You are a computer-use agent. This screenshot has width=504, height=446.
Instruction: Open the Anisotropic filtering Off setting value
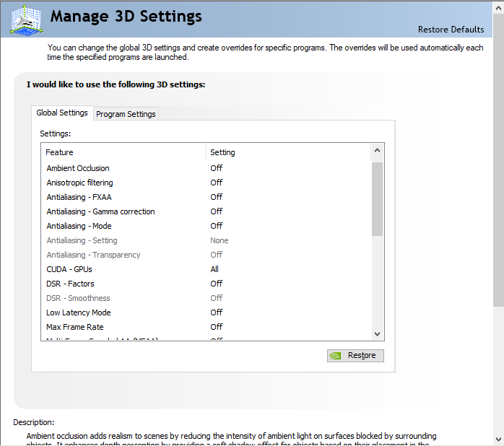click(217, 183)
